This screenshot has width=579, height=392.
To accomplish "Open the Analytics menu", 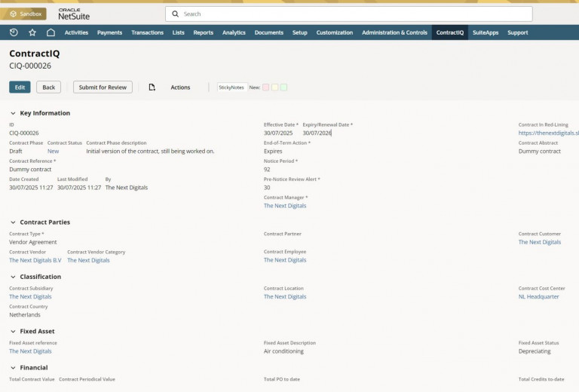I will 234,32.
